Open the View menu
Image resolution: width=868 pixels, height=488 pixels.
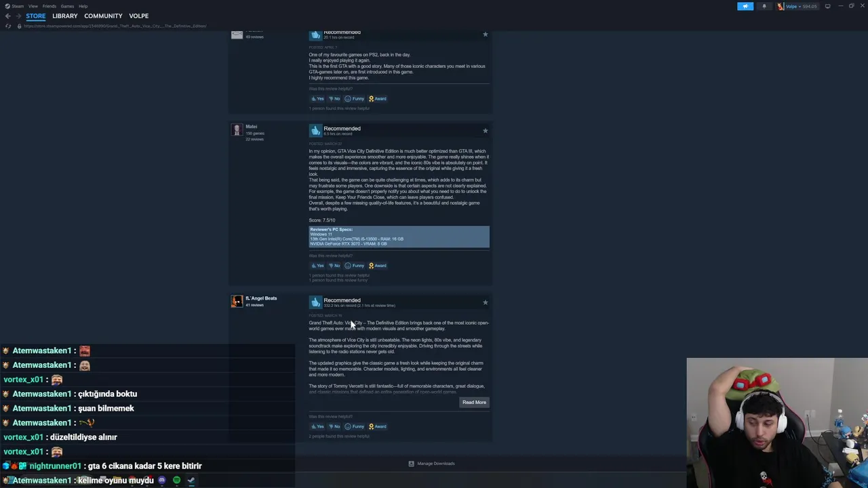point(33,6)
